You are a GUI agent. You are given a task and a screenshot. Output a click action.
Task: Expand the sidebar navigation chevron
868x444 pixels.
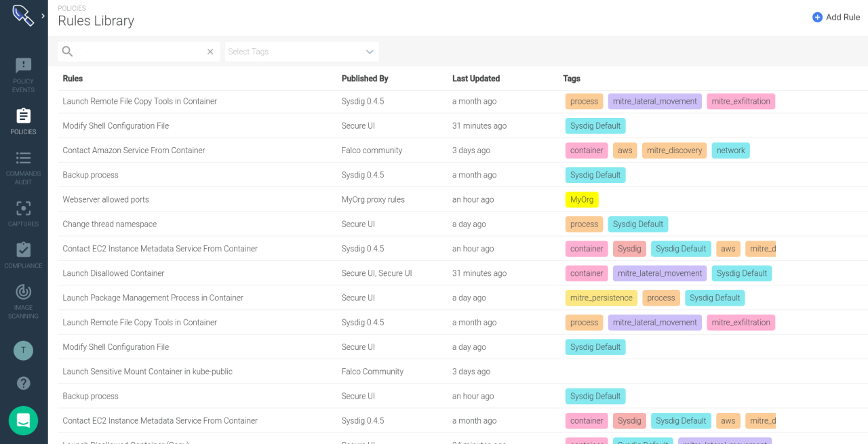(43, 16)
